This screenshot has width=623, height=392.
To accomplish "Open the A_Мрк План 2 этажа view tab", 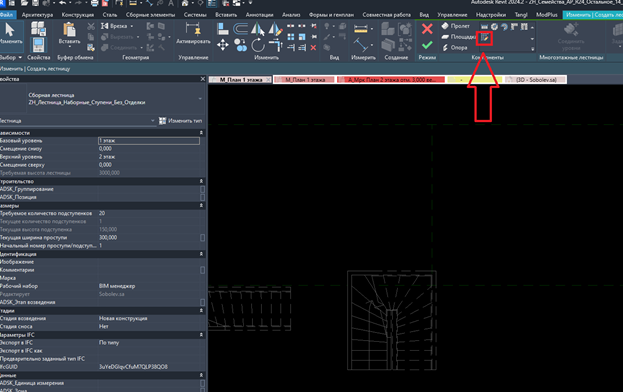I will click(391, 80).
